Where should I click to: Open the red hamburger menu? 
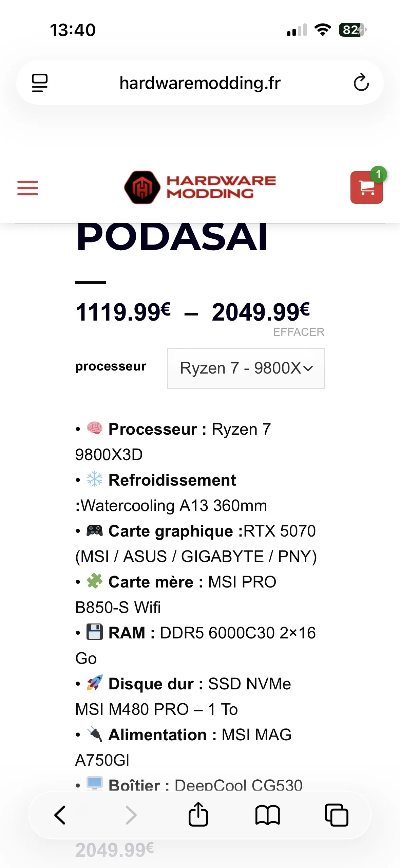pyautogui.click(x=28, y=188)
